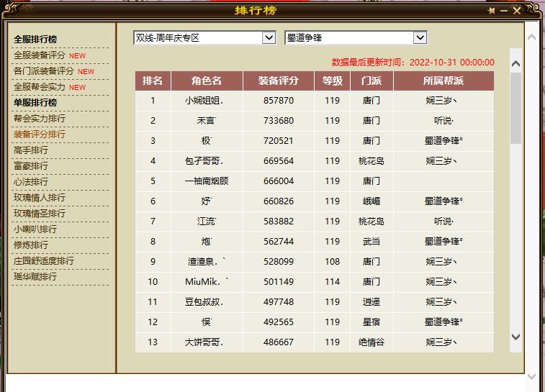Click the 排名 column header
This screenshot has width=545, height=392.
coord(153,81)
